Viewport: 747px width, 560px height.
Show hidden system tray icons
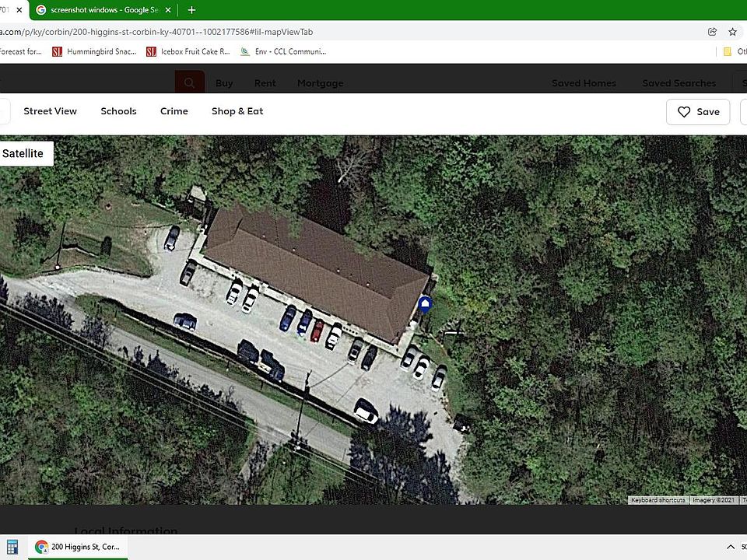[731, 547]
